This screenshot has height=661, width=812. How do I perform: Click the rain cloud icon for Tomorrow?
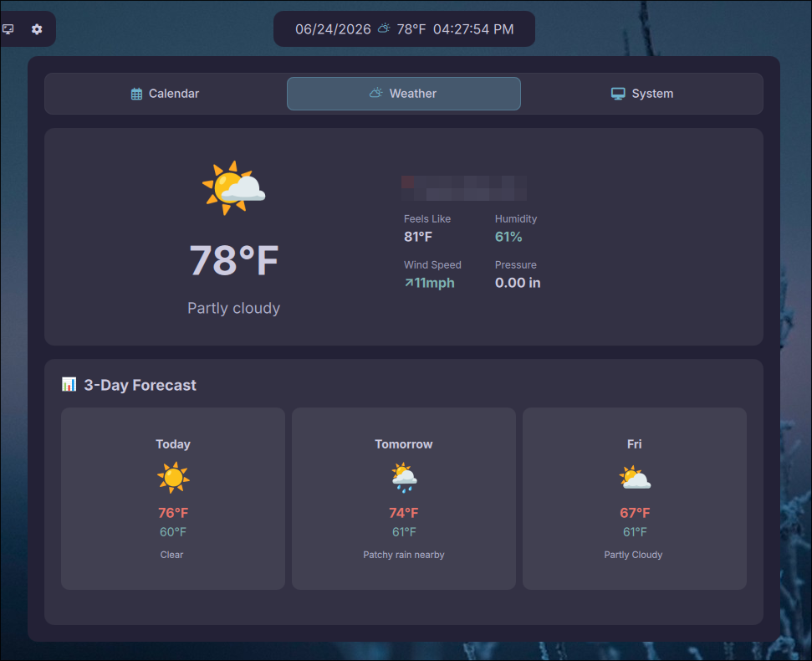[x=404, y=478]
